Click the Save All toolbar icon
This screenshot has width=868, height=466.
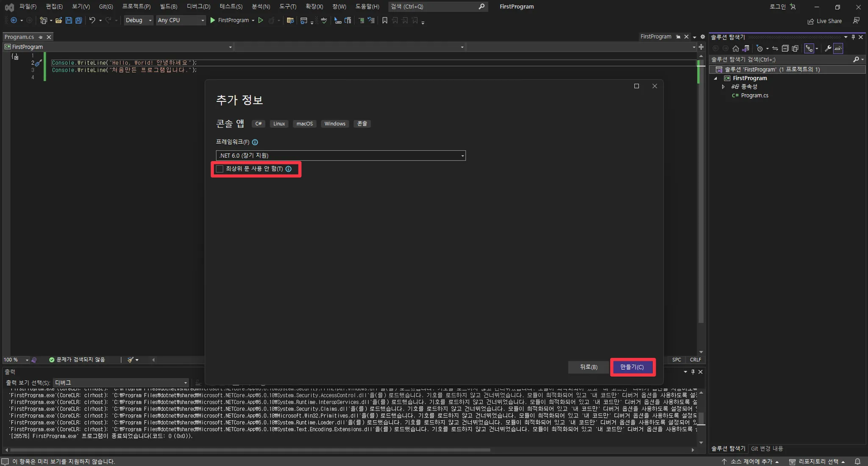(78, 20)
